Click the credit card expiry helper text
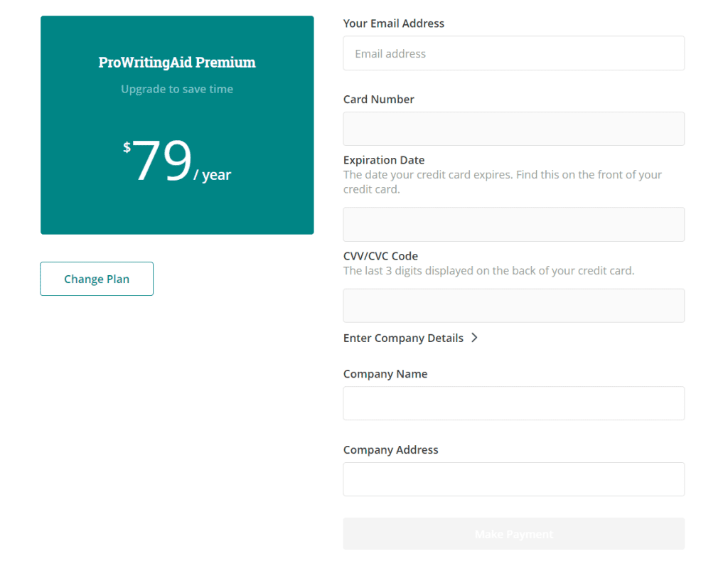The width and height of the screenshot is (728, 571). (503, 182)
